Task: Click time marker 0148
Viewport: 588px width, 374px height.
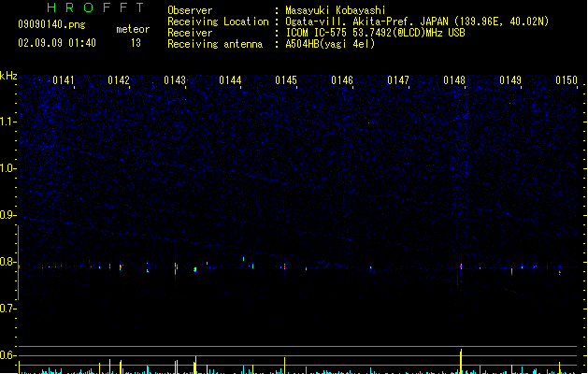Action: coord(454,80)
